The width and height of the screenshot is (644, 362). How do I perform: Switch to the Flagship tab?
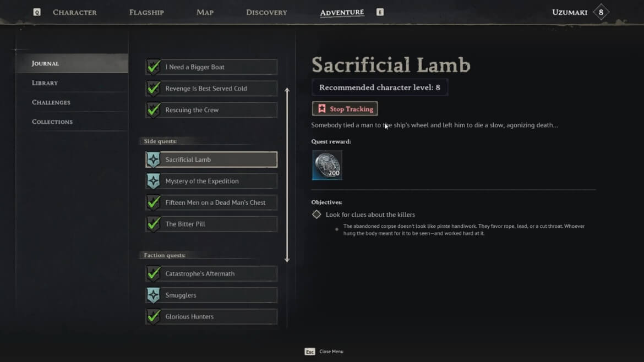coord(146,12)
